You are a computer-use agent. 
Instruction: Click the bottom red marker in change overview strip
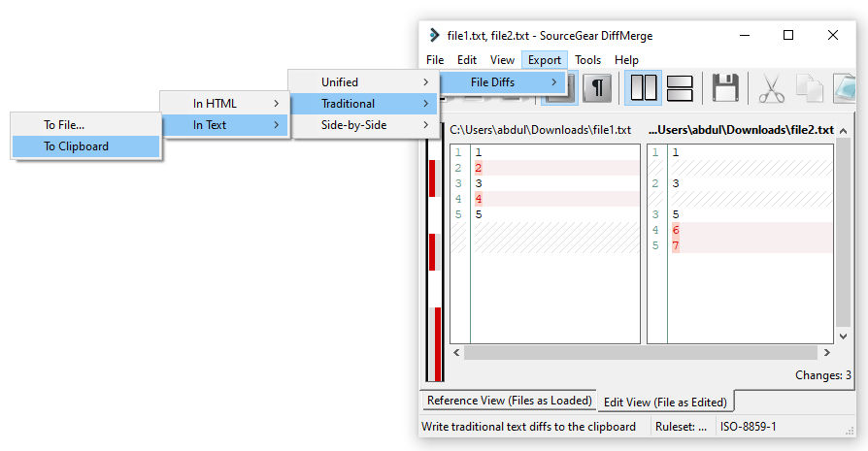point(438,343)
